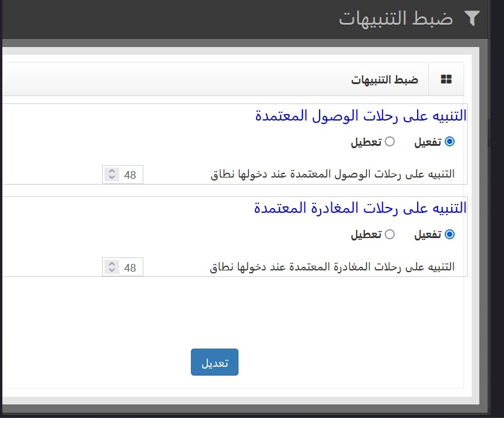The image size is (504, 425).
Task: Increase arrival flights range with up arrow
Action: point(112,172)
